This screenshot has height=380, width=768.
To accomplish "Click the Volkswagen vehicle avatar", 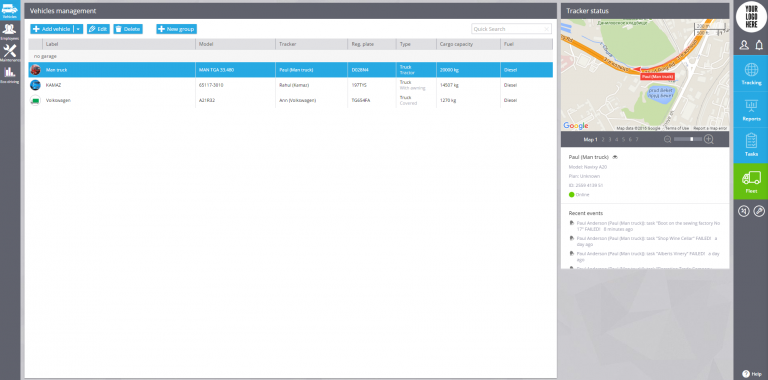I will (35, 100).
